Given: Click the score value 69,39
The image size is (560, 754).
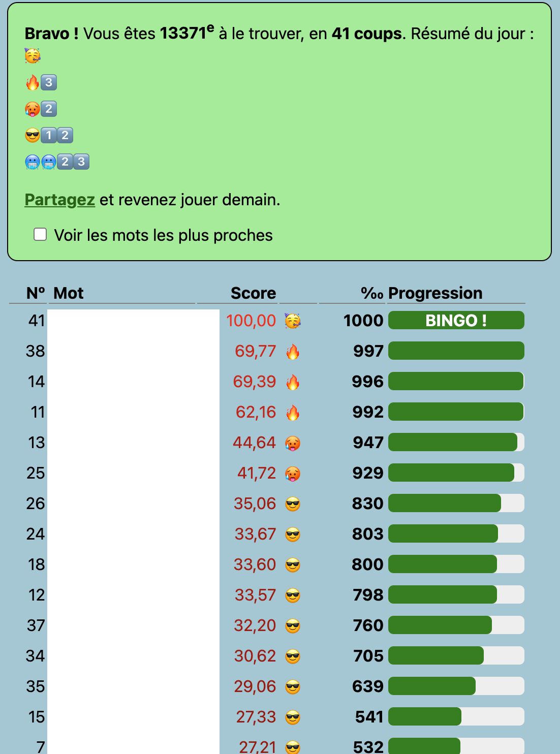Looking at the screenshot, I should (x=254, y=382).
